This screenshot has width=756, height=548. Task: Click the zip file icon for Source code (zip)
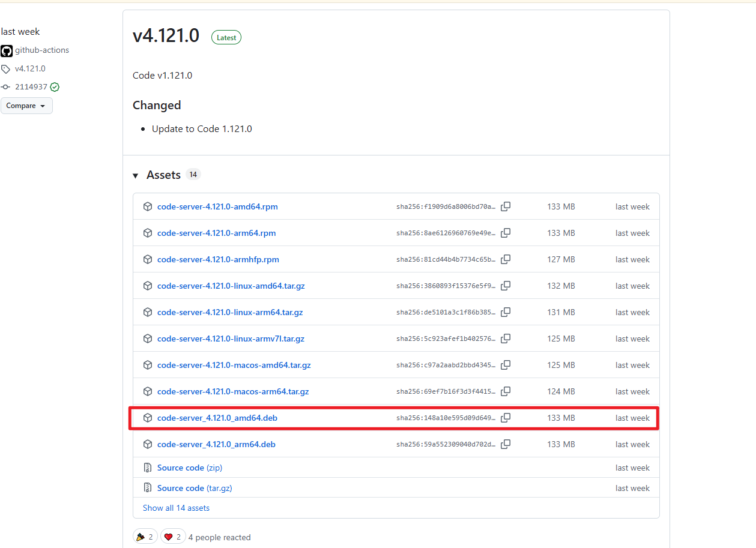coord(148,468)
